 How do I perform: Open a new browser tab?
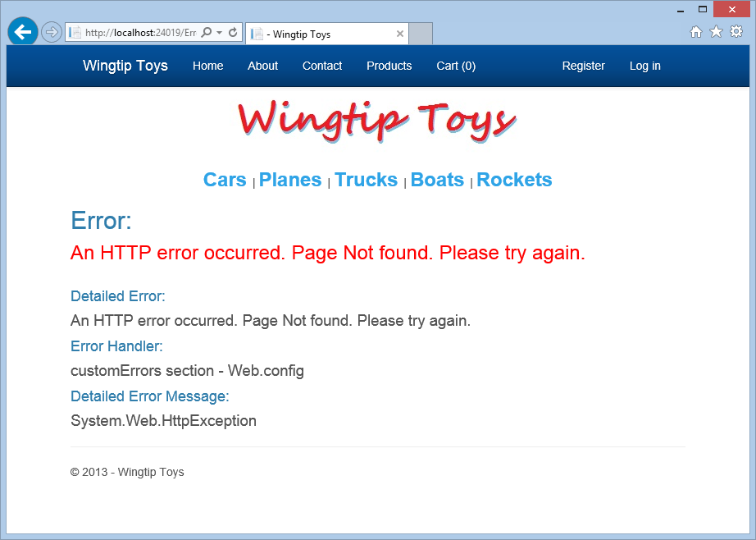click(420, 34)
